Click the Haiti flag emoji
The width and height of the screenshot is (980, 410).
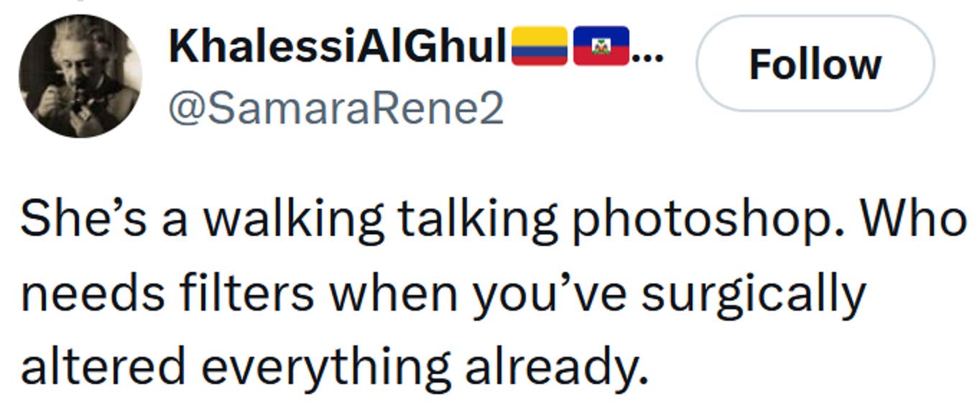(x=601, y=46)
